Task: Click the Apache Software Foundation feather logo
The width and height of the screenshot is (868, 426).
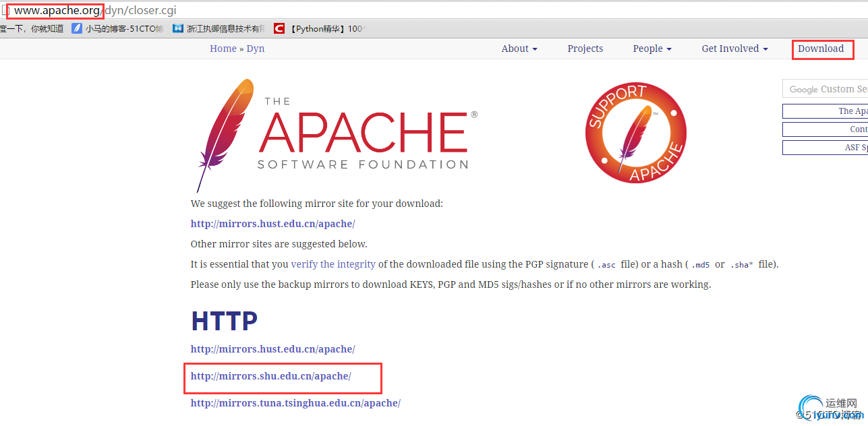Action: [x=337, y=135]
